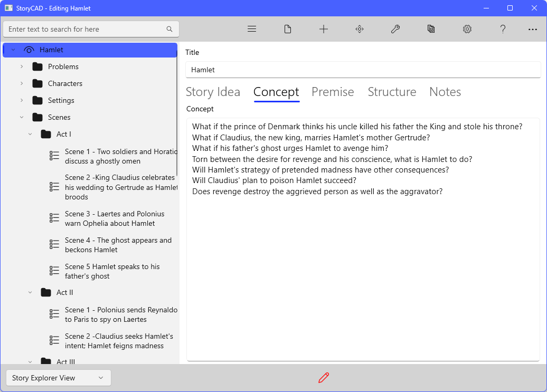The width and height of the screenshot is (547, 392).
Task: Select Scene 3 Laertes and Polonius item
Action: click(114, 218)
